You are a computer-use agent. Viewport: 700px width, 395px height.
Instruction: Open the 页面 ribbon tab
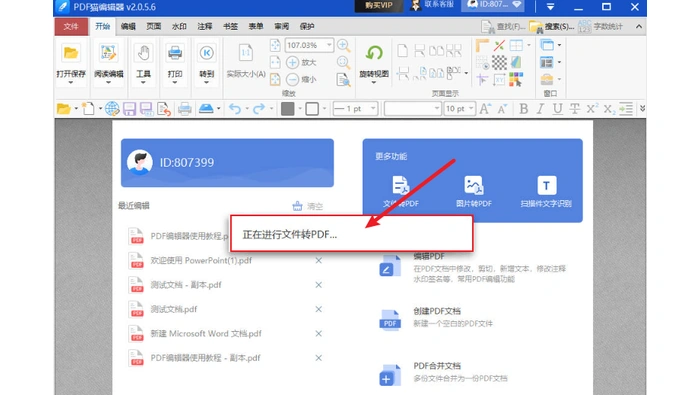[154, 27]
